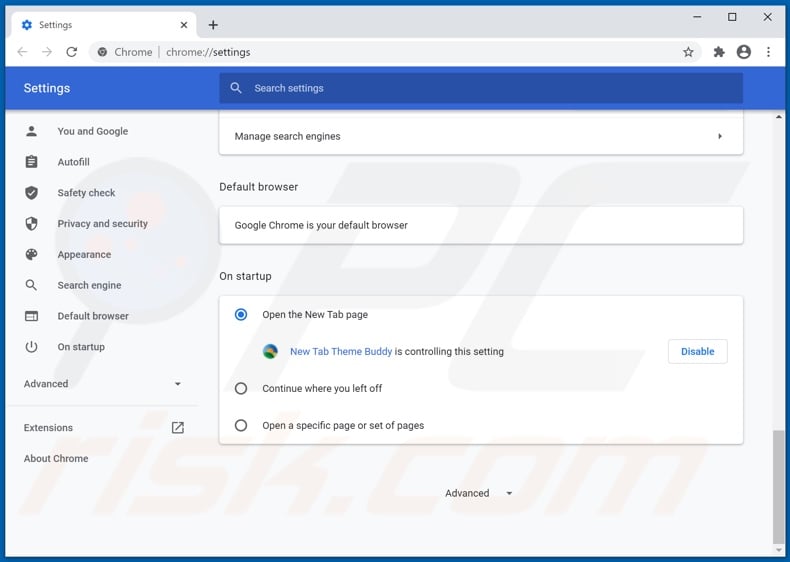Jump to Default browser settings
Viewport: 790px width, 562px height.
[x=93, y=316]
